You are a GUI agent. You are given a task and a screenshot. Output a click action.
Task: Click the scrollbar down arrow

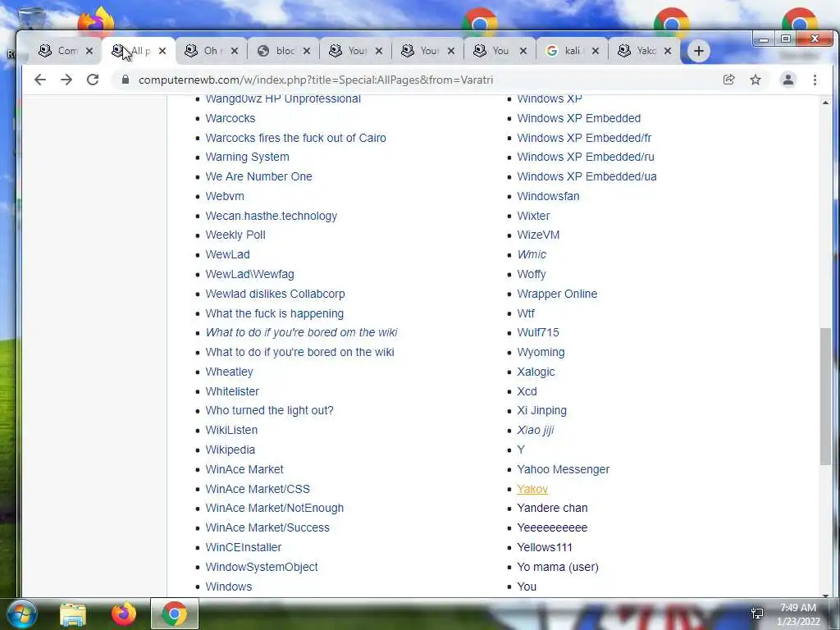point(825,594)
